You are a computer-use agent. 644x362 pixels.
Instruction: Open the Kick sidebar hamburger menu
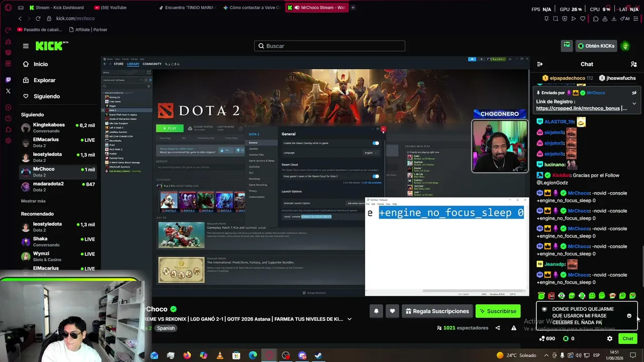point(26,46)
